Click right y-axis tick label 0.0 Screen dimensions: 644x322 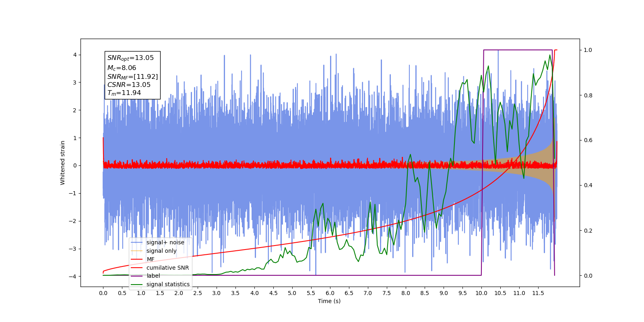pos(588,276)
